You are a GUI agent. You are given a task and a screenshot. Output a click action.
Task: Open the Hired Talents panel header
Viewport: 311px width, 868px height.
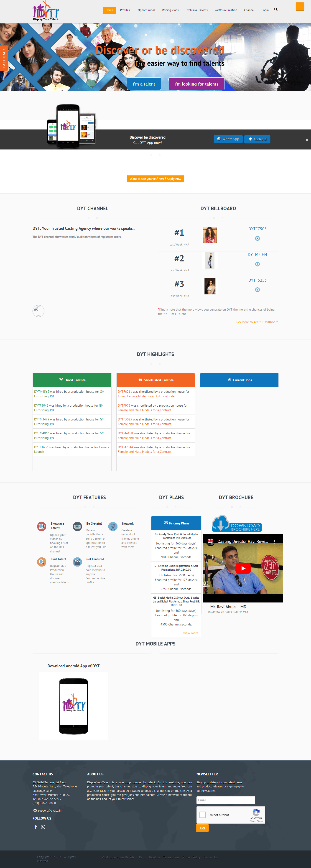point(72,380)
